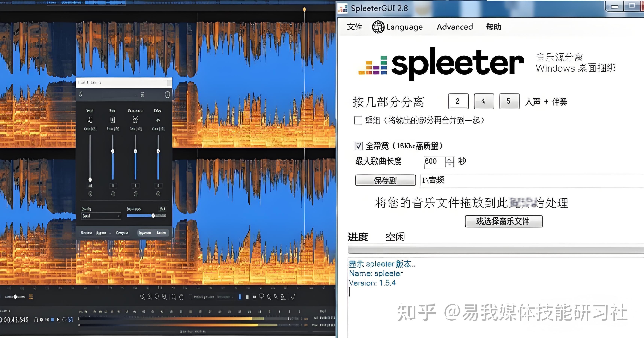Click the Other gain slider handle
The height and width of the screenshot is (338, 644).
(x=158, y=151)
